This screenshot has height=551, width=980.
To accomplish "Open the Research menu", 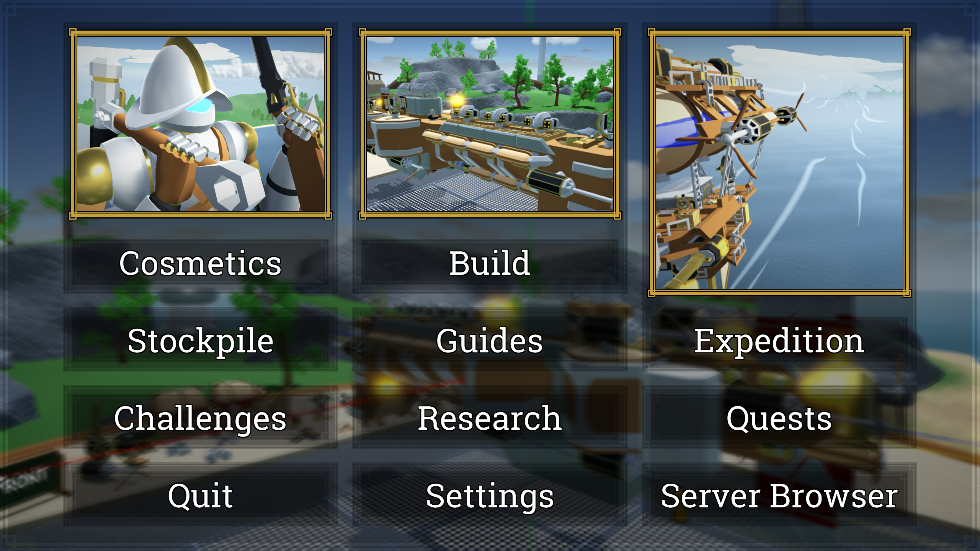I will click(x=490, y=418).
